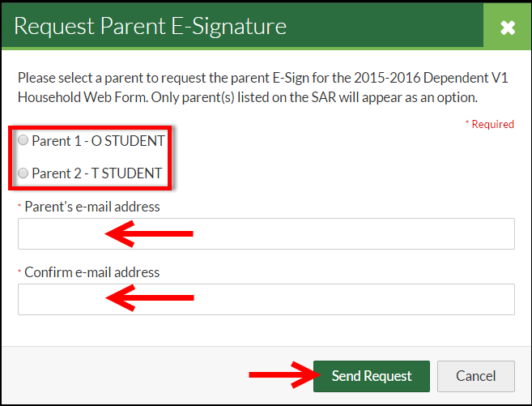532x406 pixels.
Task: Click the 'Confirm e-mail address' field label
Action: (92, 272)
